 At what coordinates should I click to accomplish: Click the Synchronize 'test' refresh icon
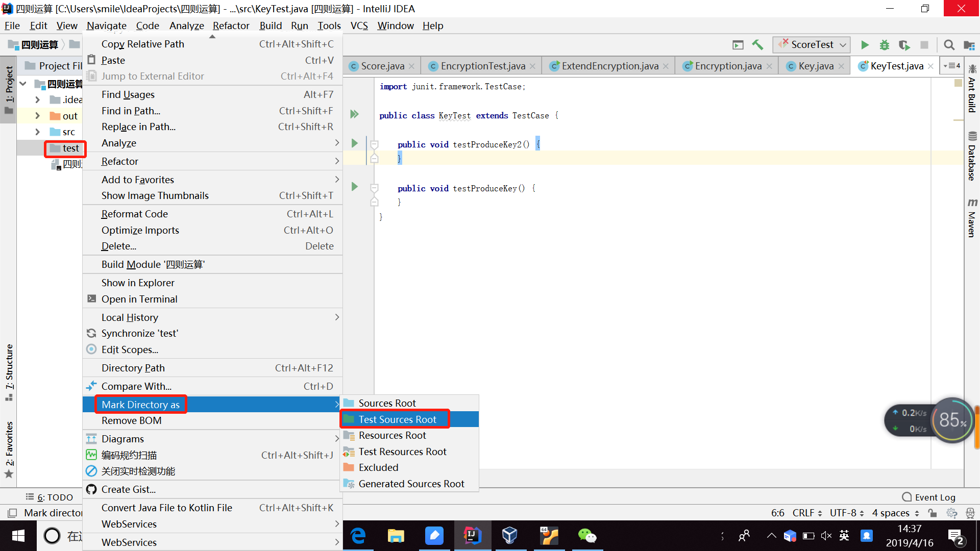click(91, 333)
